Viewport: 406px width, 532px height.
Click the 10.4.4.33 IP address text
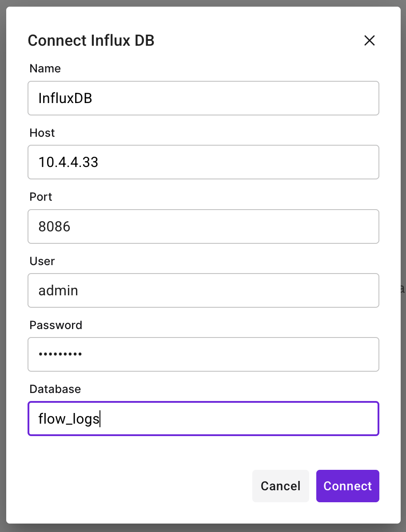[x=68, y=162]
